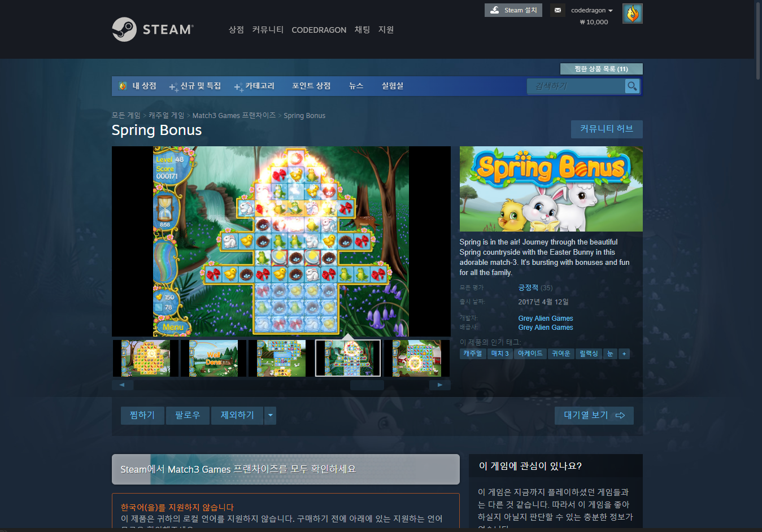This screenshot has width=762, height=532.
Task: Open the 커뮤니티 허브 button
Action: pos(607,129)
